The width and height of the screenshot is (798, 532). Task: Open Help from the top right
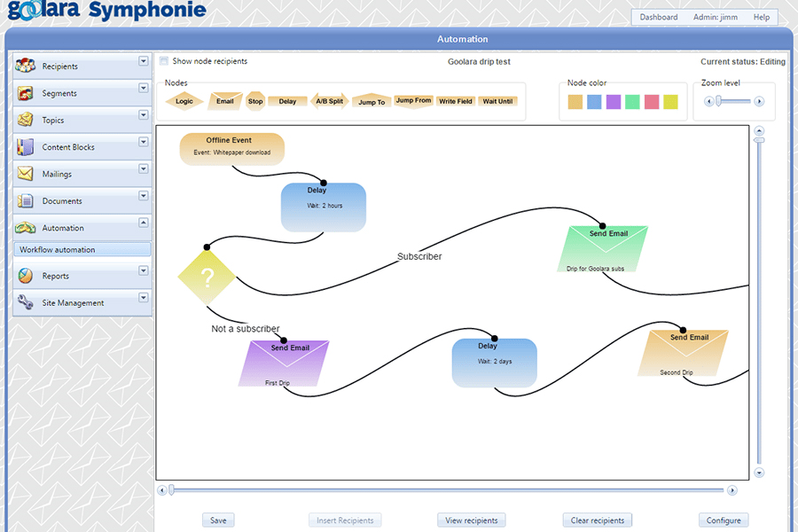(761, 16)
